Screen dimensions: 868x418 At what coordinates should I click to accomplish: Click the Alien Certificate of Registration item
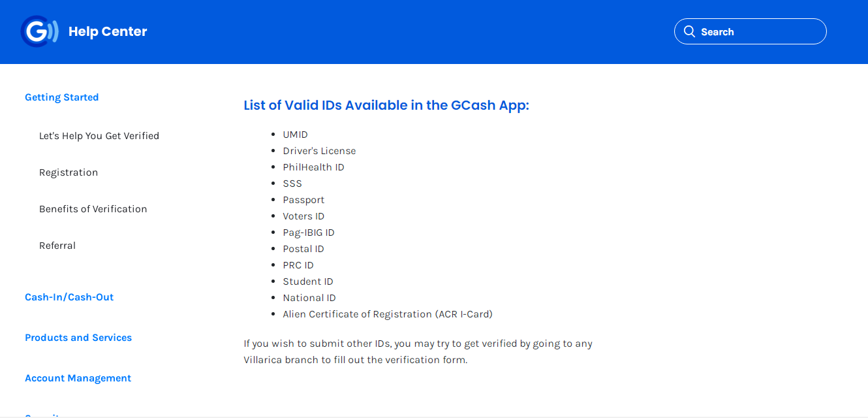pos(388,314)
